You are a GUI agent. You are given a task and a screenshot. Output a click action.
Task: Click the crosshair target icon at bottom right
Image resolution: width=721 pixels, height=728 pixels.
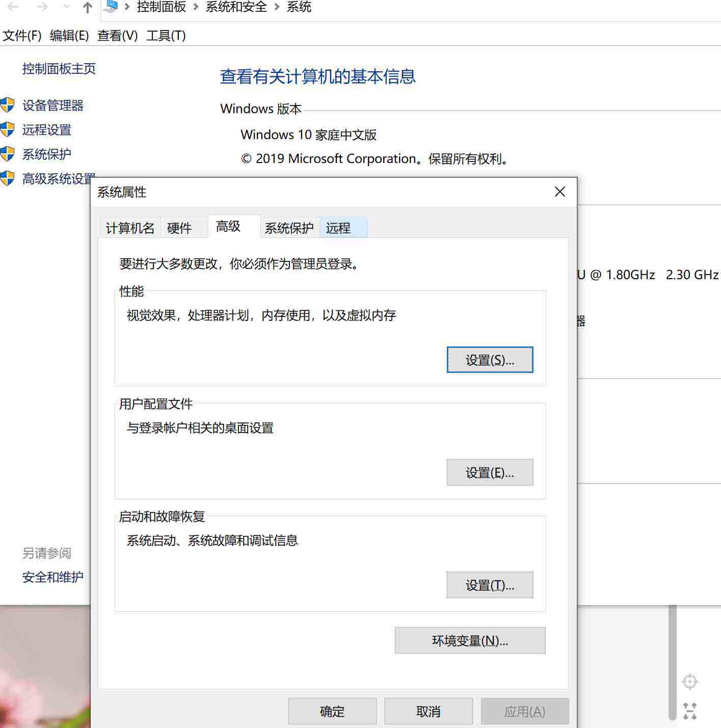coord(689,682)
